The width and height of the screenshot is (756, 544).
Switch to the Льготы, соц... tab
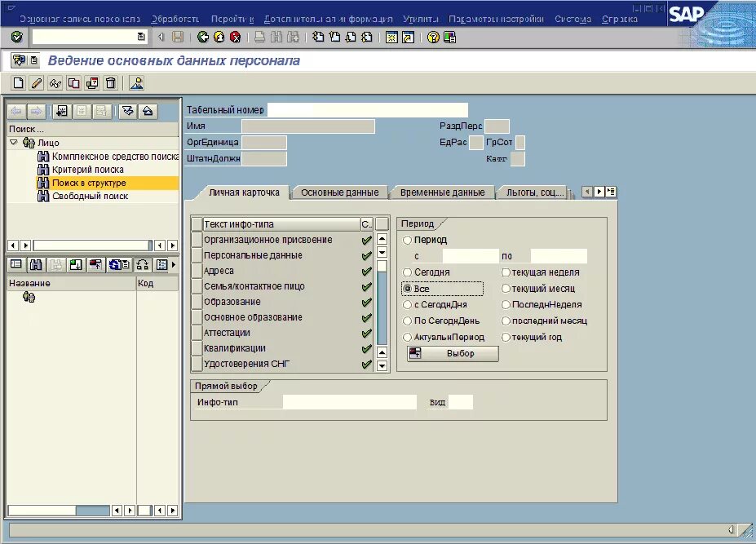pos(535,192)
